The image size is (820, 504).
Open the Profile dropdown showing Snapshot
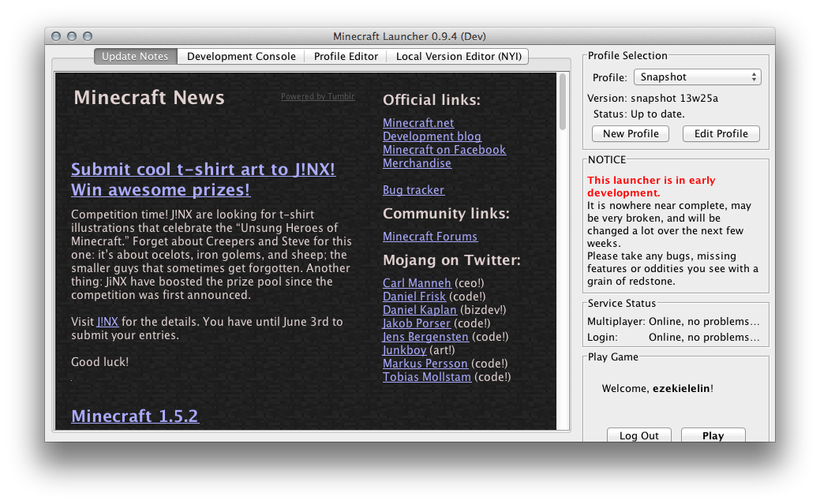click(698, 77)
